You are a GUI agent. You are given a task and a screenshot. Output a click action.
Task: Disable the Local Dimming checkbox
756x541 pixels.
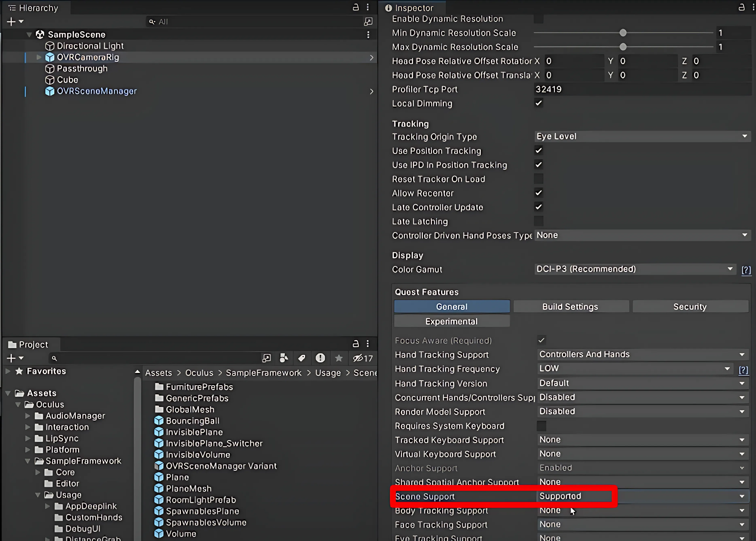click(538, 103)
